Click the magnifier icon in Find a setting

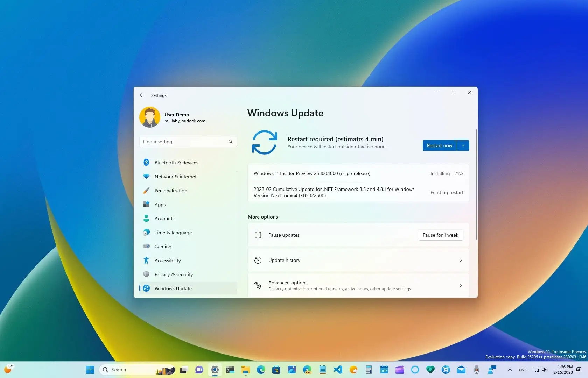tap(231, 142)
